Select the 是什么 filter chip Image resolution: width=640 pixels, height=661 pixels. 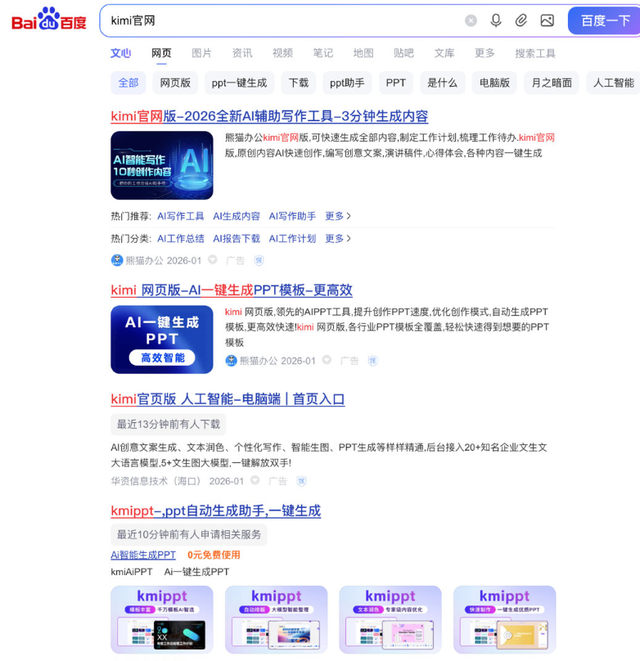pyautogui.click(x=442, y=83)
